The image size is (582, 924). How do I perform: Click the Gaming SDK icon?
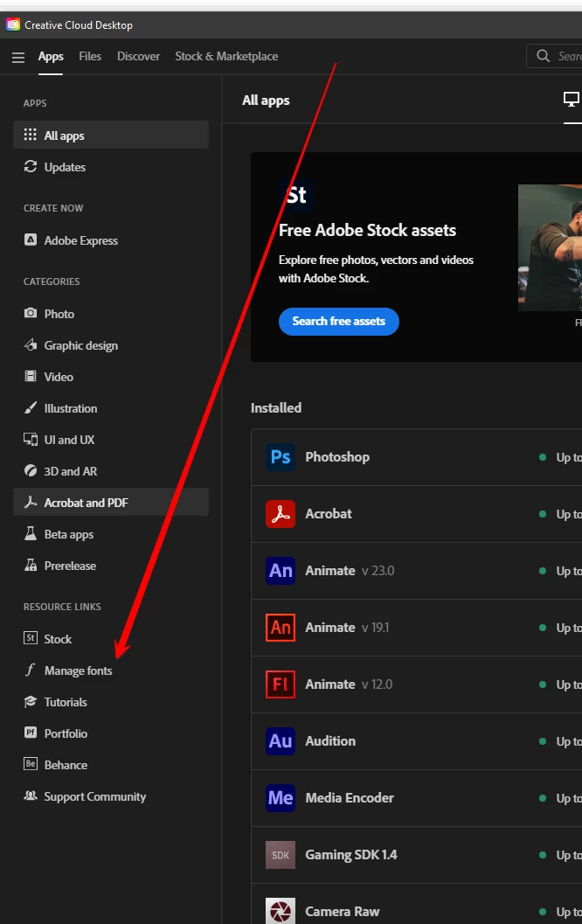coord(281,854)
